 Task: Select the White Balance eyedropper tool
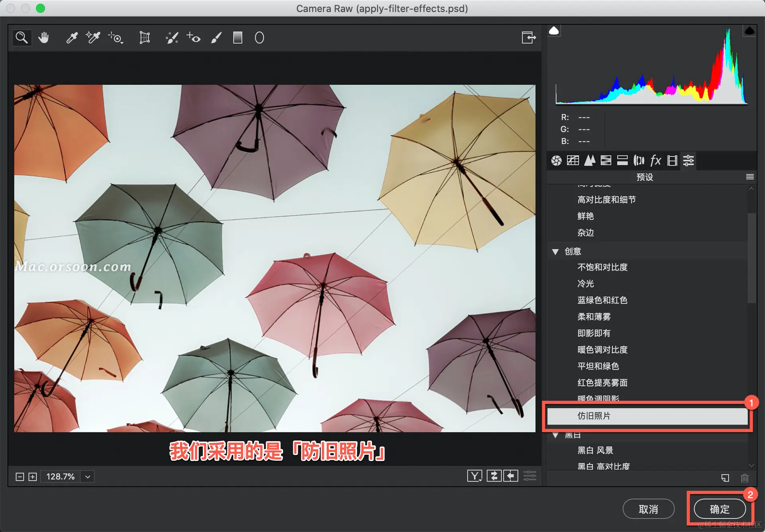tap(72, 38)
